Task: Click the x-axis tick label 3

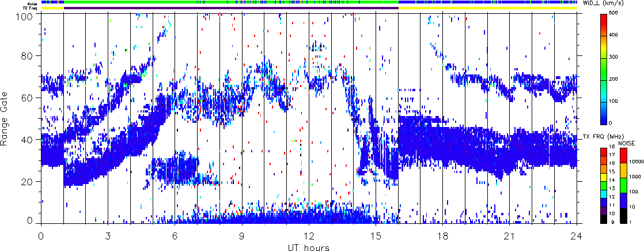Action: [x=108, y=237]
